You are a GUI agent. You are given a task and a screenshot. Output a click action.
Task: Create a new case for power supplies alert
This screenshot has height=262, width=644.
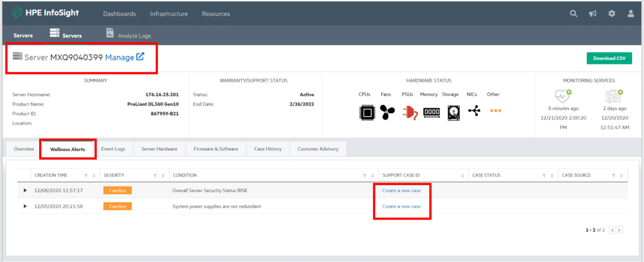pos(401,206)
